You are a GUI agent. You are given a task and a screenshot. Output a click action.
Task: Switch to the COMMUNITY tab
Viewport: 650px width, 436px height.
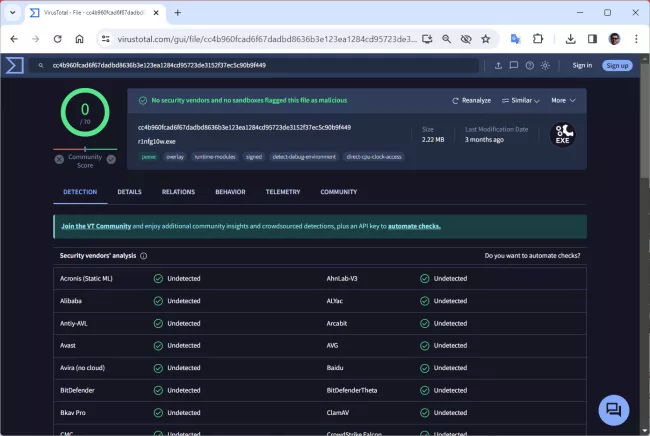339,192
